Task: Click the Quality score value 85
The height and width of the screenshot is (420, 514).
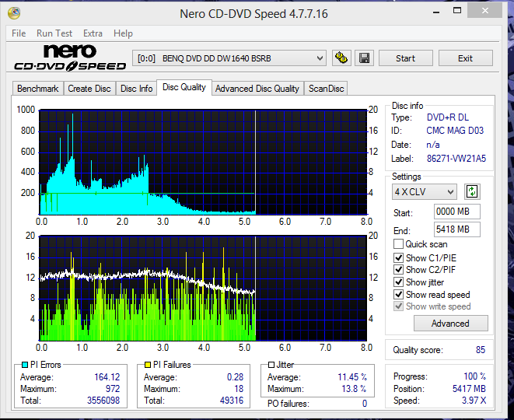Action: tap(481, 350)
